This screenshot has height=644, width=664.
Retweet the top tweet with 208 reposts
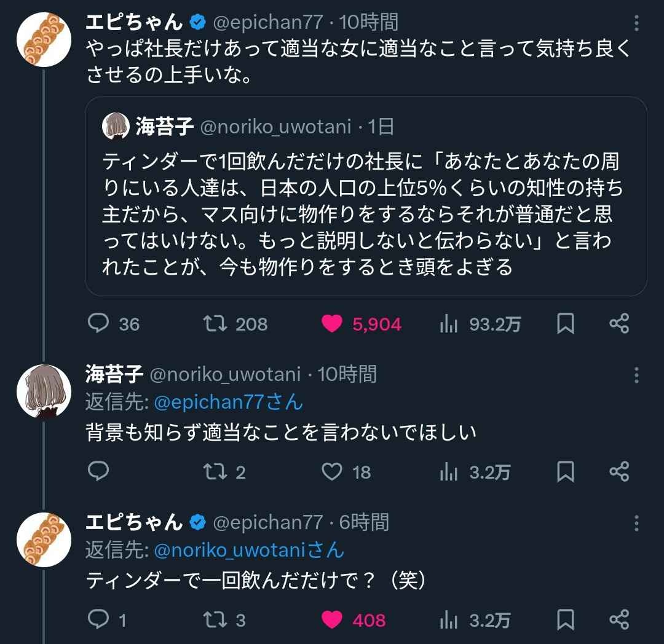(x=215, y=324)
